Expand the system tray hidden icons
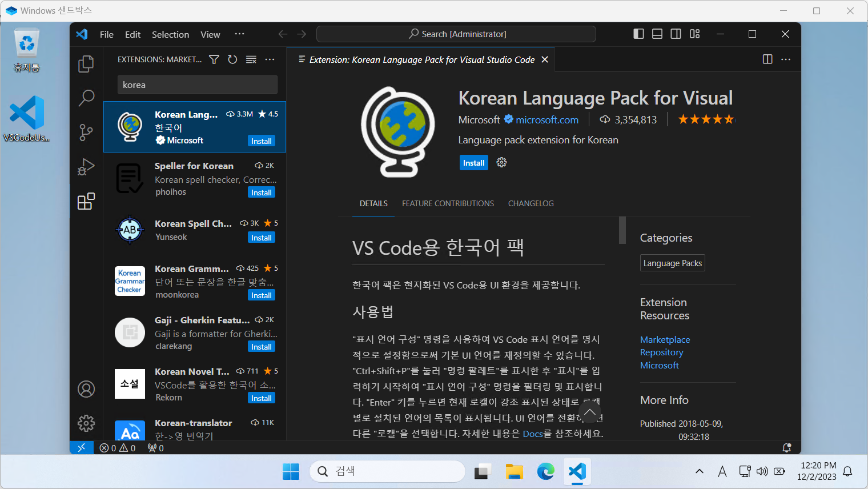Screen dimensions: 868x489 click(x=699, y=471)
